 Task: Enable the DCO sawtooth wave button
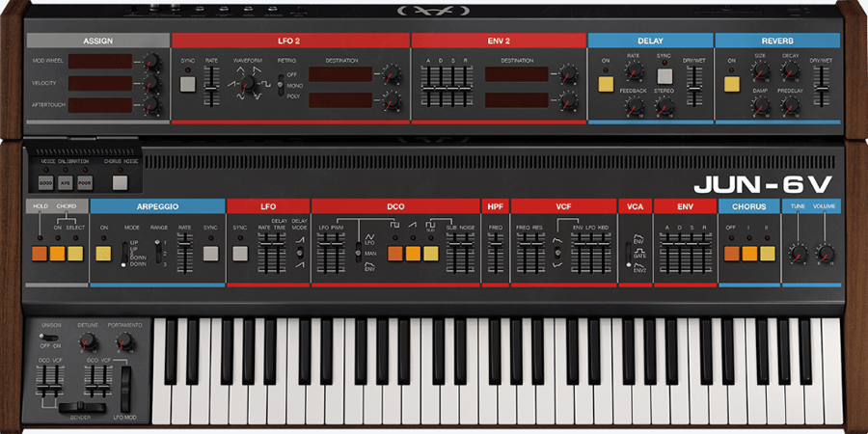click(413, 254)
